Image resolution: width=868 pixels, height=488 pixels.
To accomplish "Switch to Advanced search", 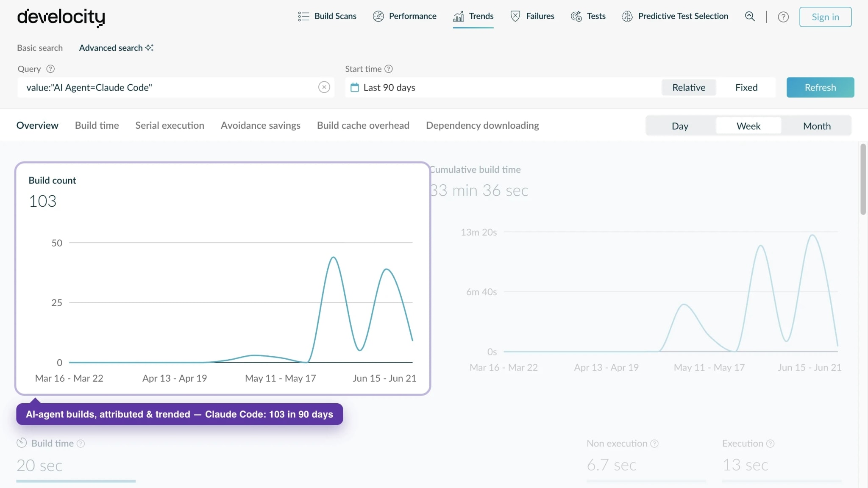I will 116,48.
